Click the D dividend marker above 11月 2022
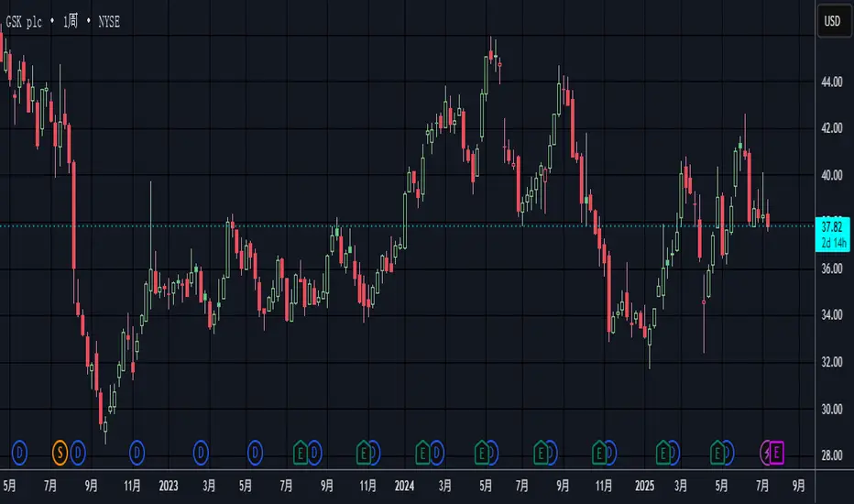The height and width of the screenshot is (504, 854). (x=137, y=450)
